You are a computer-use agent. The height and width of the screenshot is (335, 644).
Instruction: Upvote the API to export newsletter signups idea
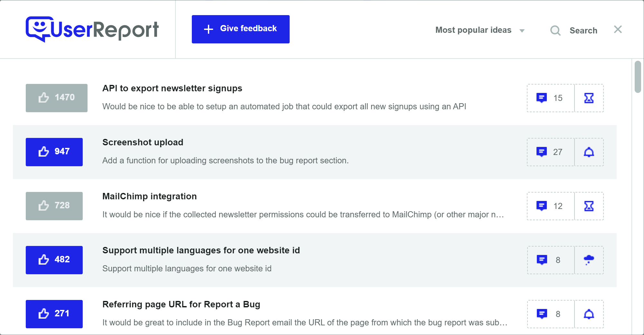(x=56, y=98)
